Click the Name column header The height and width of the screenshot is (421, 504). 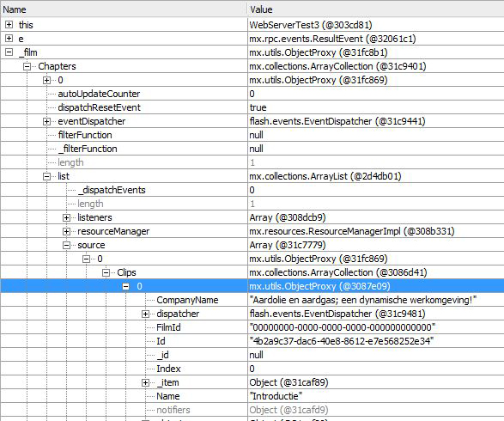coord(124,9)
